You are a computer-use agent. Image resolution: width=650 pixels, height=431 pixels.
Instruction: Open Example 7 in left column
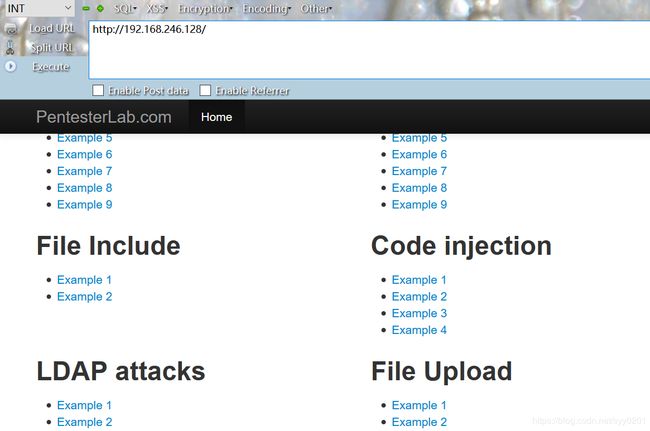coord(85,171)
